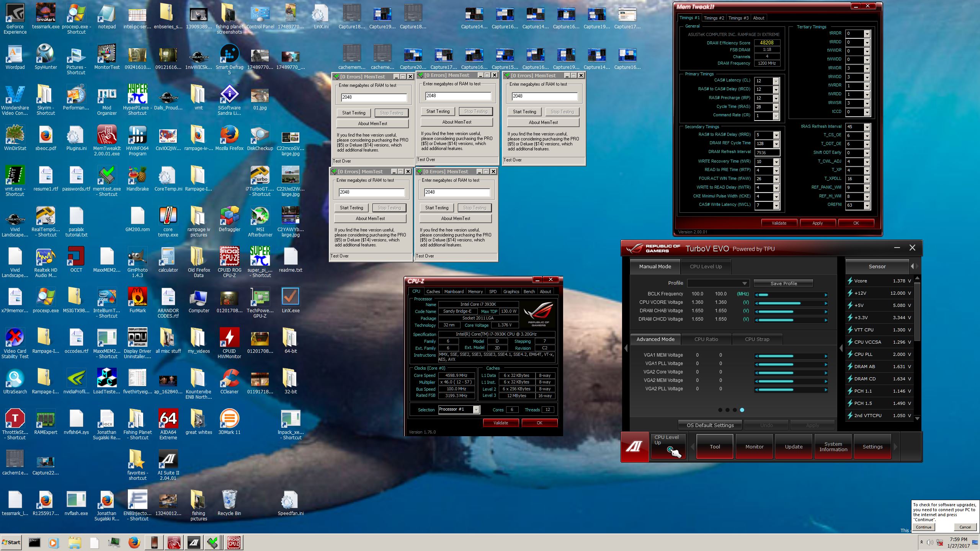
Task: Launch CCleaner desktop icon
Action: [x=229, y=381]
